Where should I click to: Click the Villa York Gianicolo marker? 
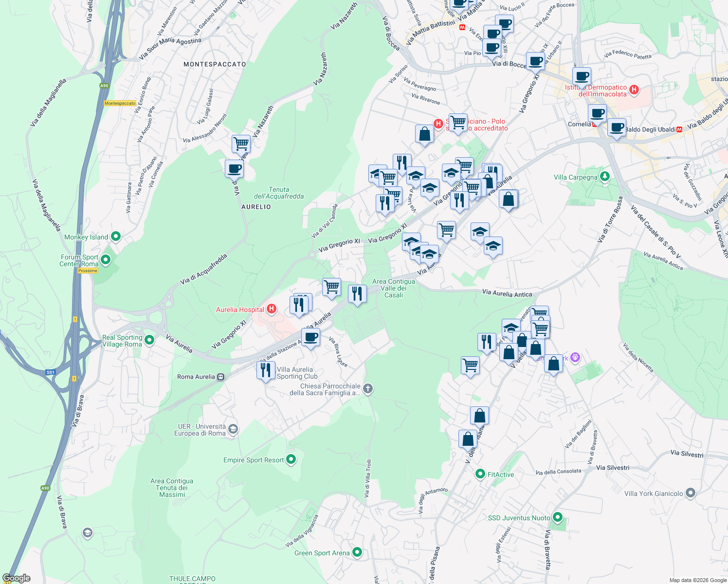coord(691,493)
